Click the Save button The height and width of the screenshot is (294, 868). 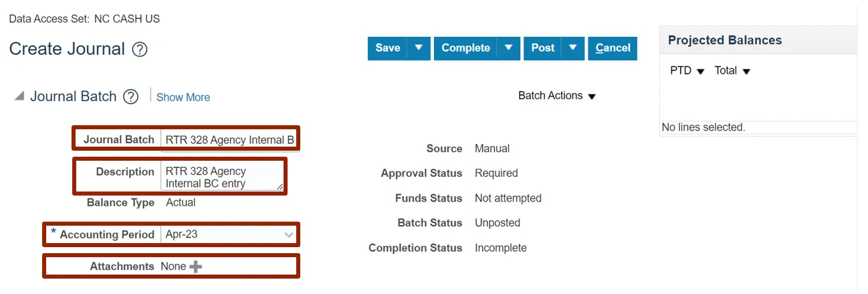(388, 48)
